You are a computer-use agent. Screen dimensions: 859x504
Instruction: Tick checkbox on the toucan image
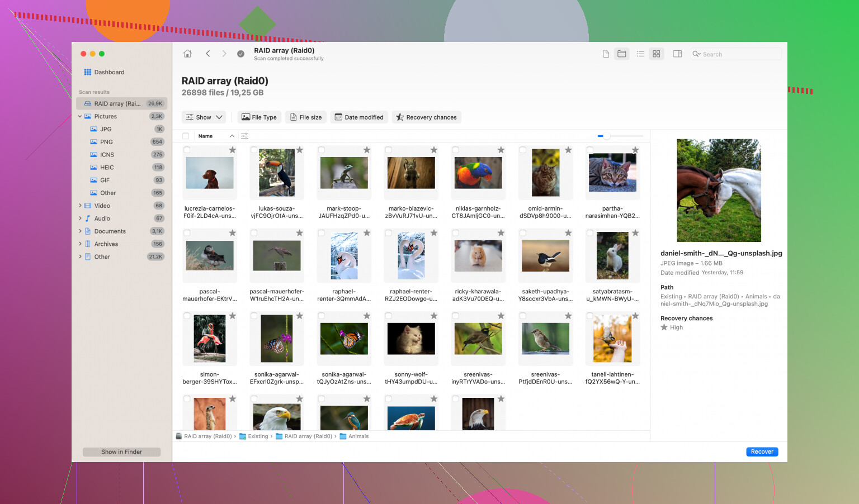pos(254,150)
